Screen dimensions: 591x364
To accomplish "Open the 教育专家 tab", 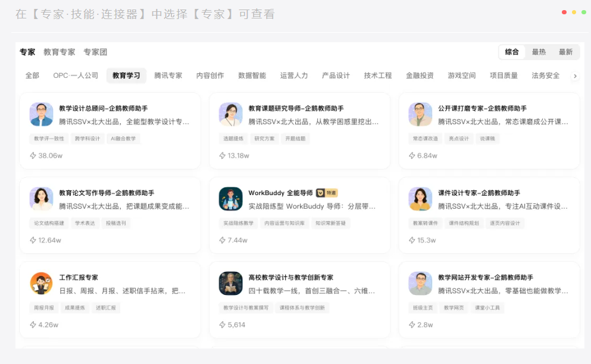I will (x=60, y=52).
